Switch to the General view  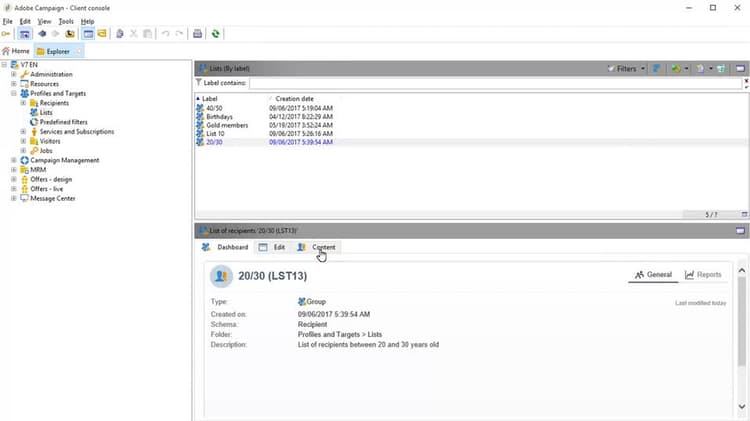coord(653,275)
